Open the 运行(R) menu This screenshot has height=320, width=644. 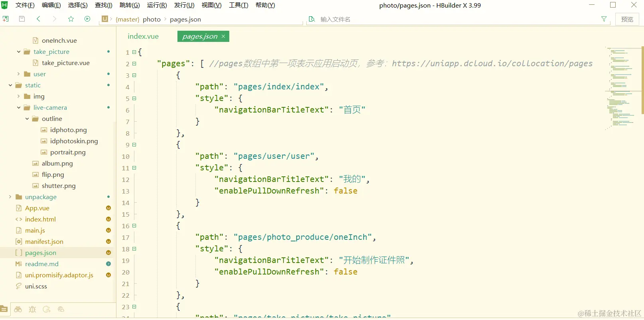pyautogui.click(x=157, y=5)
